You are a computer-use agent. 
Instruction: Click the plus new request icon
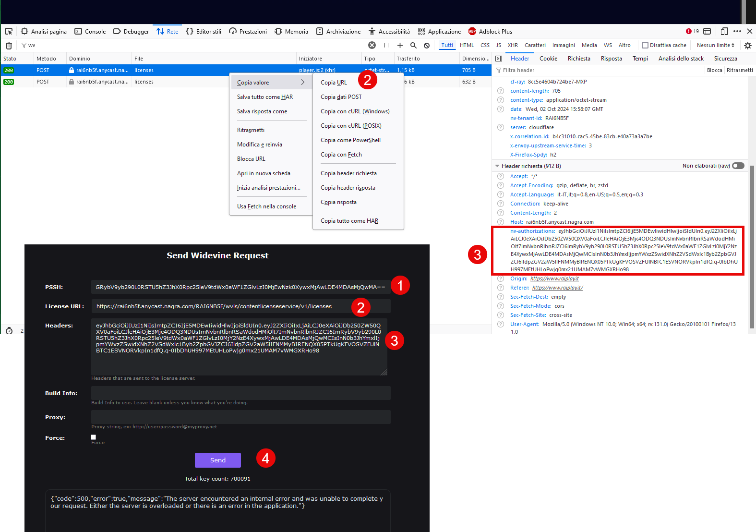400,45
